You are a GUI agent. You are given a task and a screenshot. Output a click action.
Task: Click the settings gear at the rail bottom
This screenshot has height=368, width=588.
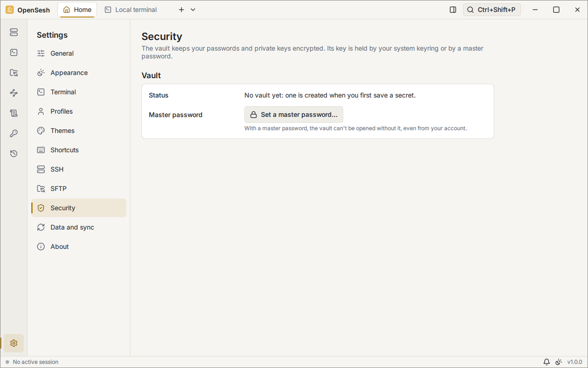(x=14, y=343)
